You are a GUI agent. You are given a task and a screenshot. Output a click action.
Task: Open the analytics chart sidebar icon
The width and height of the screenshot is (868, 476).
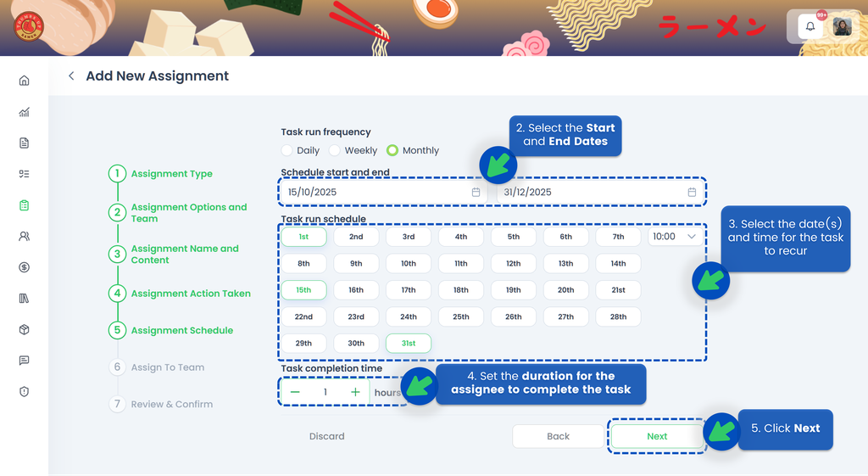click(x=24, y=112)
